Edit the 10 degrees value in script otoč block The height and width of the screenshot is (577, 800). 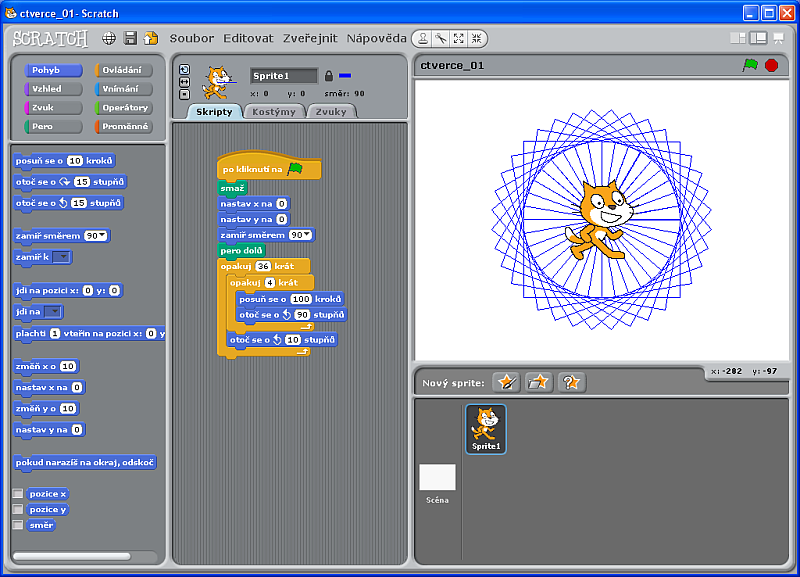click(292, 340)
